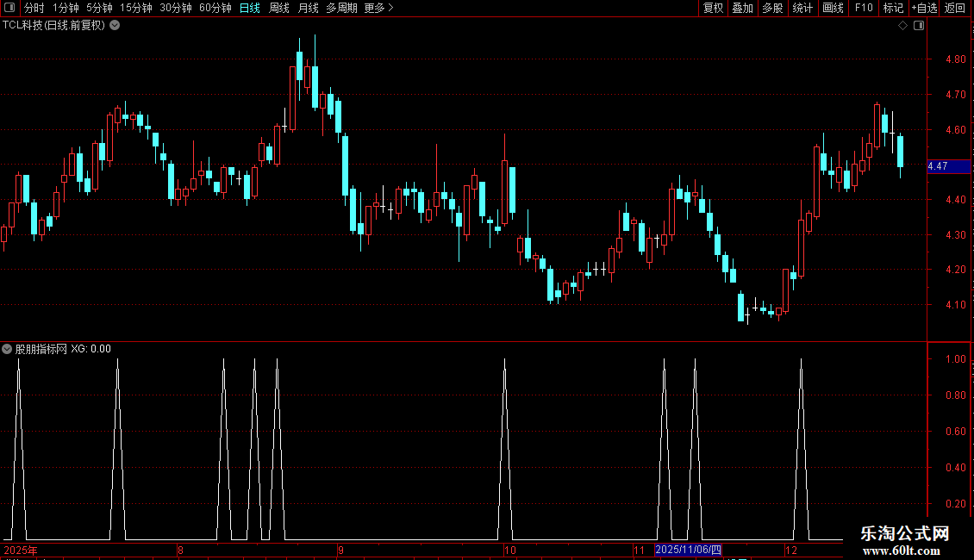Image resolution: width=974 pixels, height=560 pixels.
Task: Open the 多股 multi-stock view
Action: pyautogui.click(x=772, y=8)
